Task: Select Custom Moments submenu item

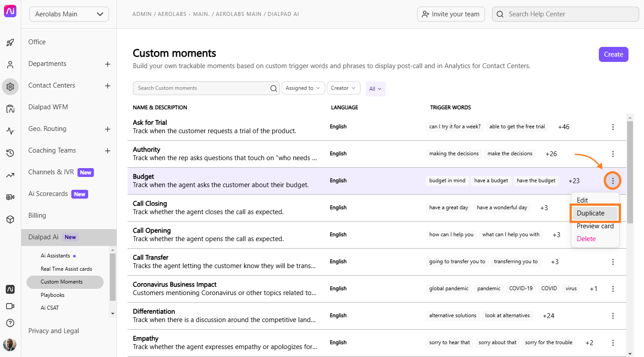Action: (65, 282)
